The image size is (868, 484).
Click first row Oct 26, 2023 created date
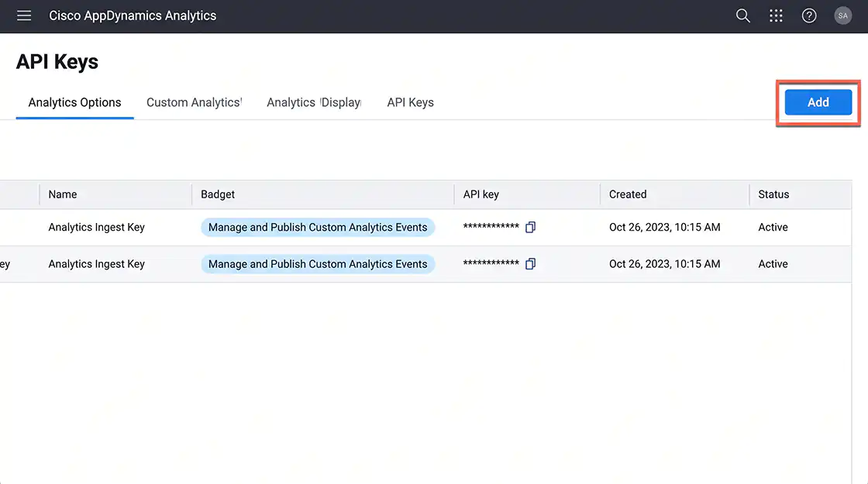point(664,228)
